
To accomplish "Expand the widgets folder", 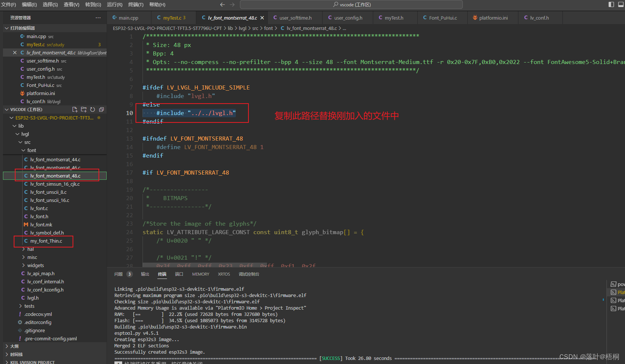I will (x=55, y=265).
